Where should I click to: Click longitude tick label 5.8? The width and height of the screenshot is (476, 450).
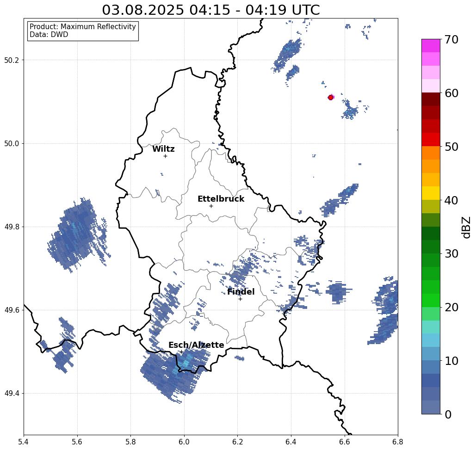(x=130, y=442)
